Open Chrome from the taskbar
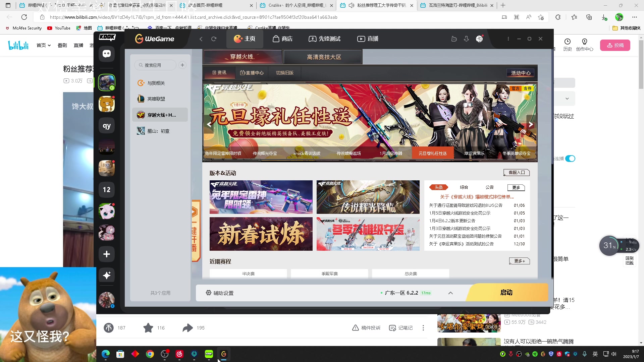 click(x=150, y=354)
